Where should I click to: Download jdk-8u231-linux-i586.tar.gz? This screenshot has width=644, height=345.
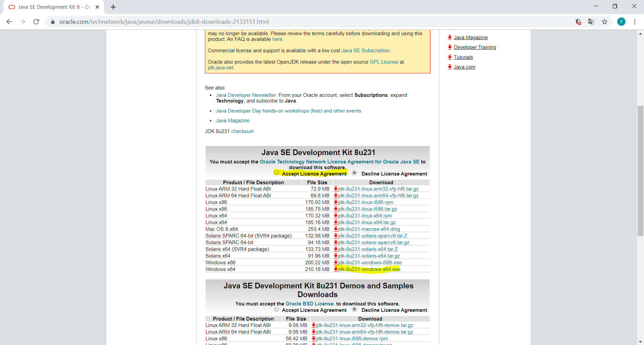[367, 209]
